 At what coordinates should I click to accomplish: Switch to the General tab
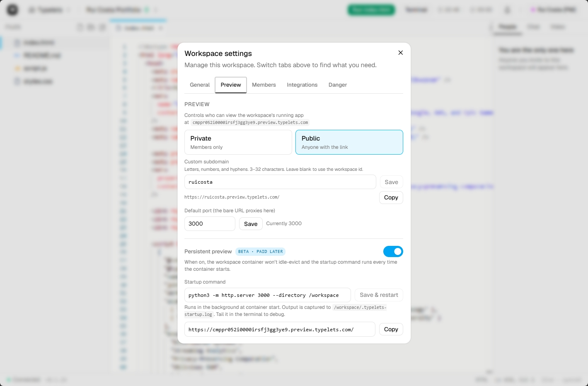pyautogui.click(x=200, y=85)
